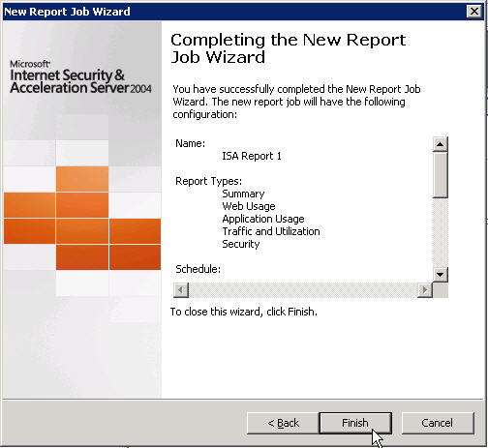
Task: Close the wizard with the X button
Action: click(x=474, y=12)
